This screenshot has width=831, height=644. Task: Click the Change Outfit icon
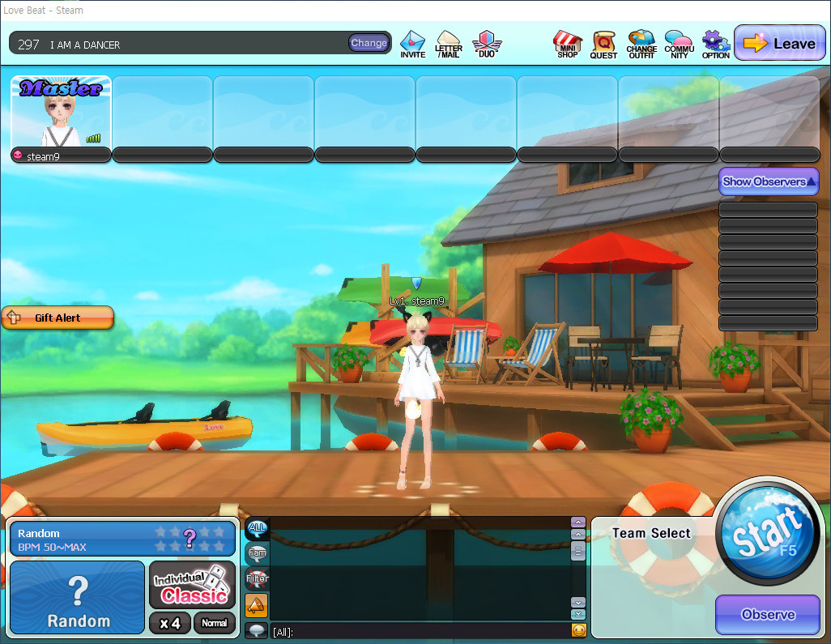click(x=641, y=44)
